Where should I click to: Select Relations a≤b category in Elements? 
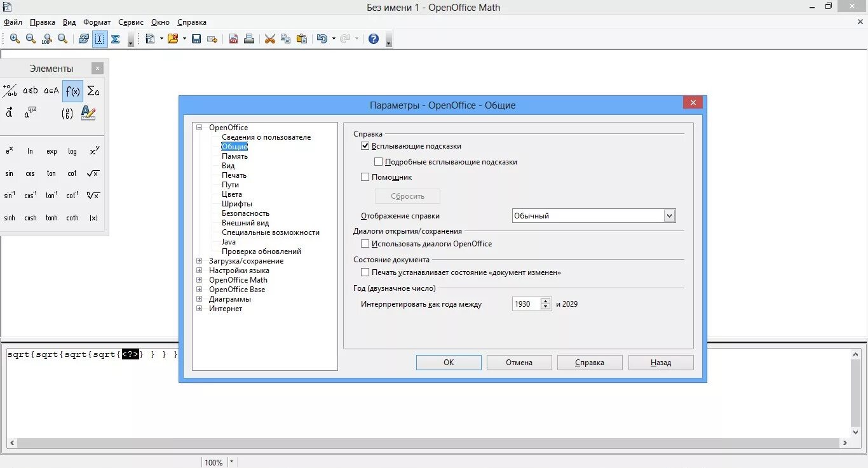[31, 91]
